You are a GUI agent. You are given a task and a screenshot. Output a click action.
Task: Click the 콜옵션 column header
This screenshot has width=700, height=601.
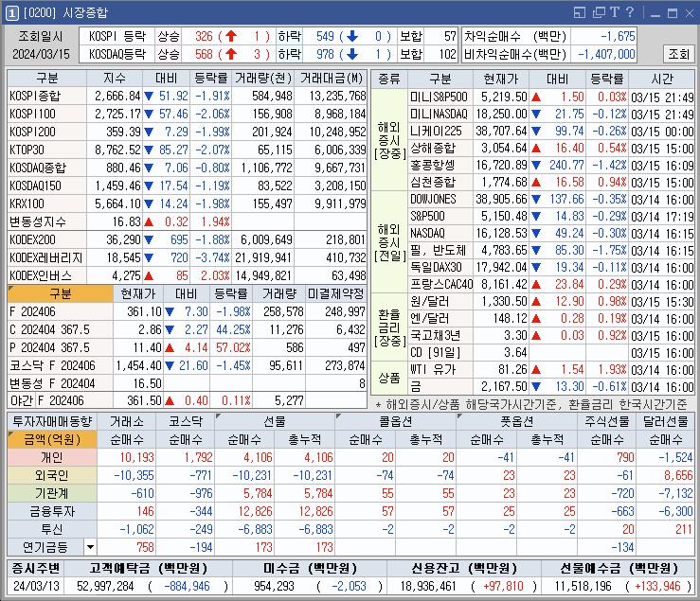396,421
